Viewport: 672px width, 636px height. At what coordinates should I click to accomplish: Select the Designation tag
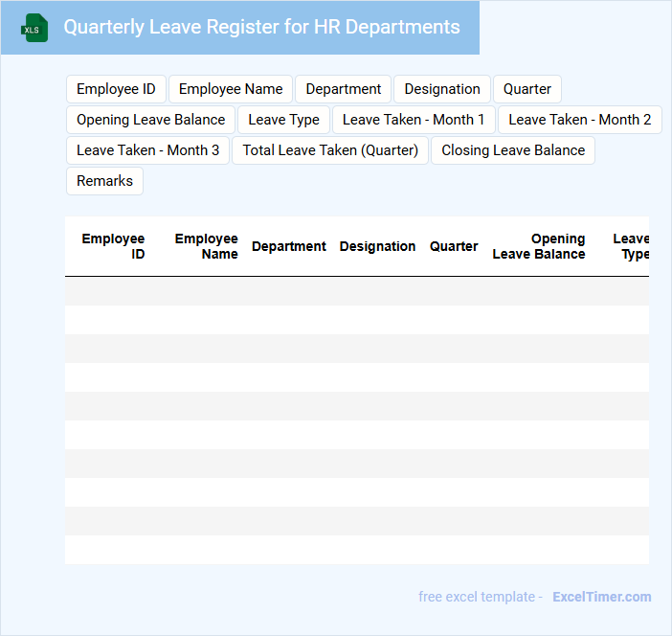[x=442, y=89]
